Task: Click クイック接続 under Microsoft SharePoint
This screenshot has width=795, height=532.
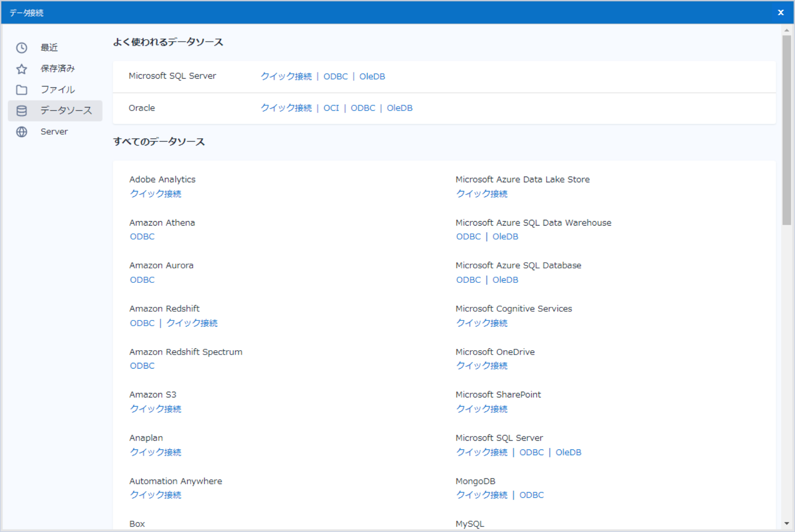Action: [x=482, y=409]
